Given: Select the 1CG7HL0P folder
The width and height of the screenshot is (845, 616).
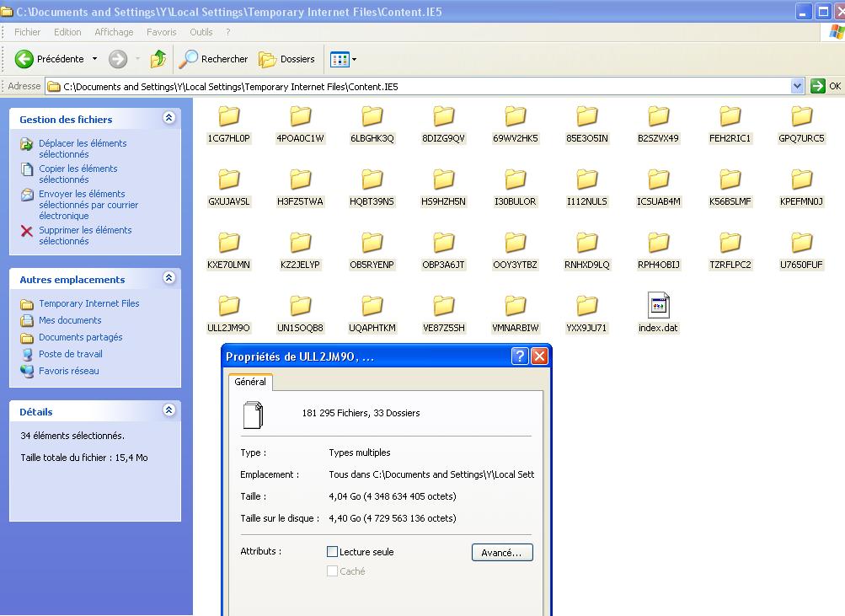Looking at the screenshot, I should pos(228,116).
